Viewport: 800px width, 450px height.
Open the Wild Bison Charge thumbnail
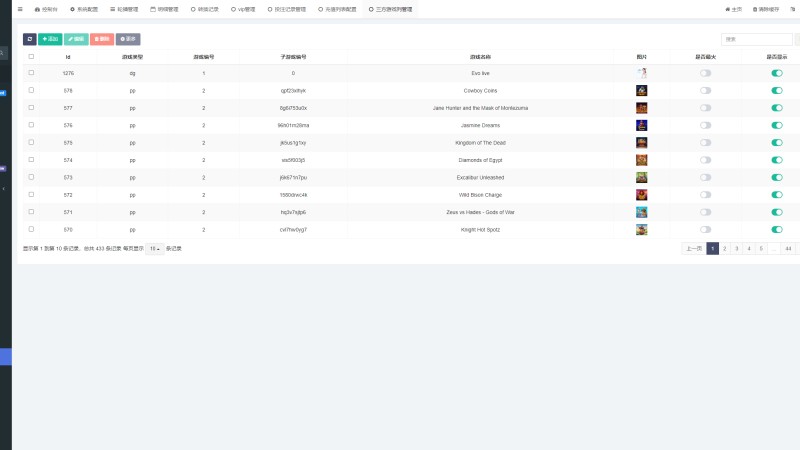coord(641,194)
